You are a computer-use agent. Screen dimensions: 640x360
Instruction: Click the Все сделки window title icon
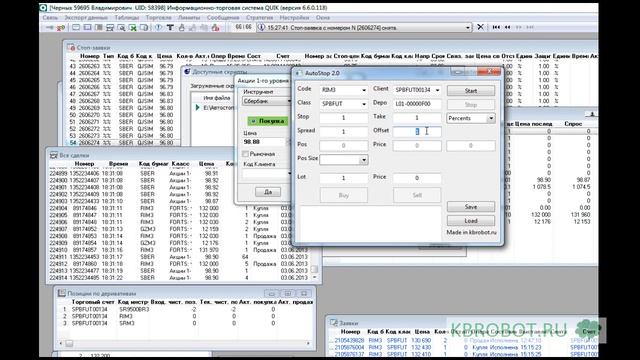[53, 155]
